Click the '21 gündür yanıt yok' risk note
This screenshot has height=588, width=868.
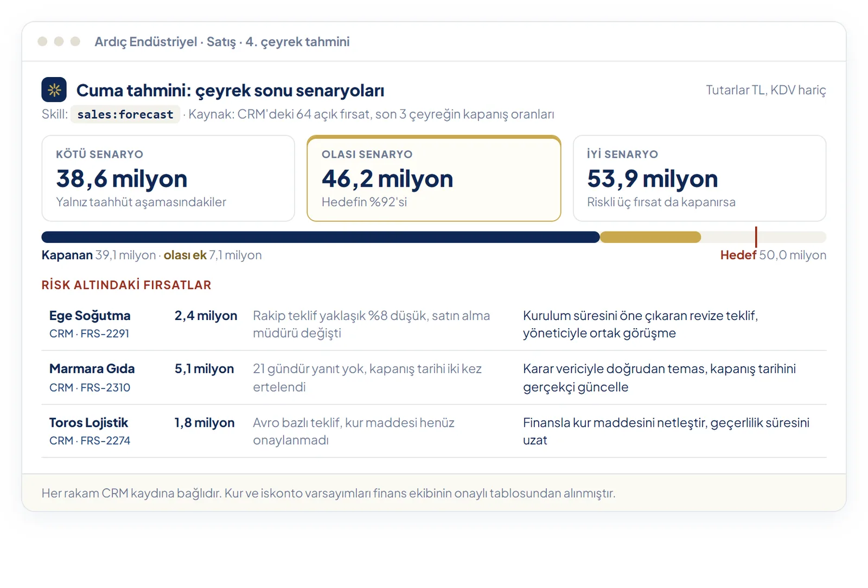click(367, 378)
